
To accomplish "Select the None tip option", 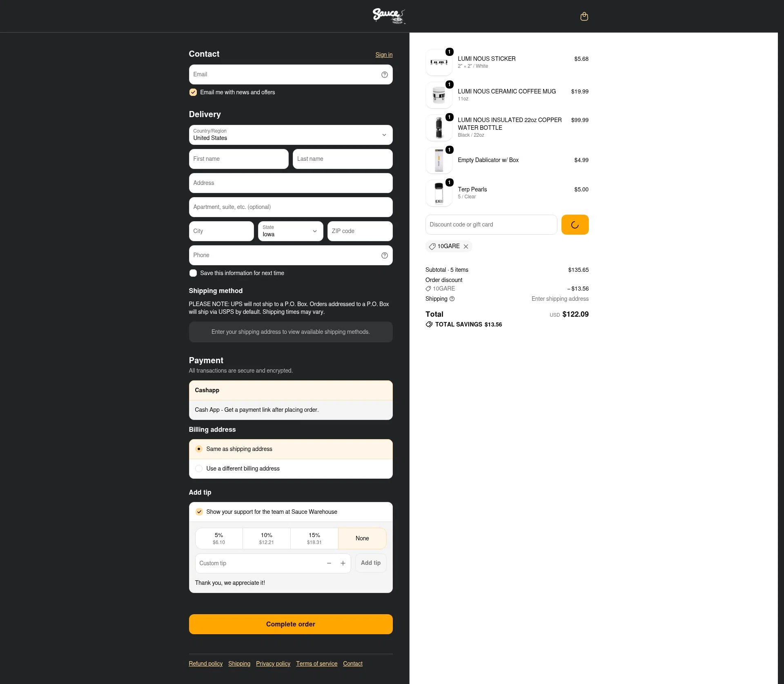I will click(362, 538).
